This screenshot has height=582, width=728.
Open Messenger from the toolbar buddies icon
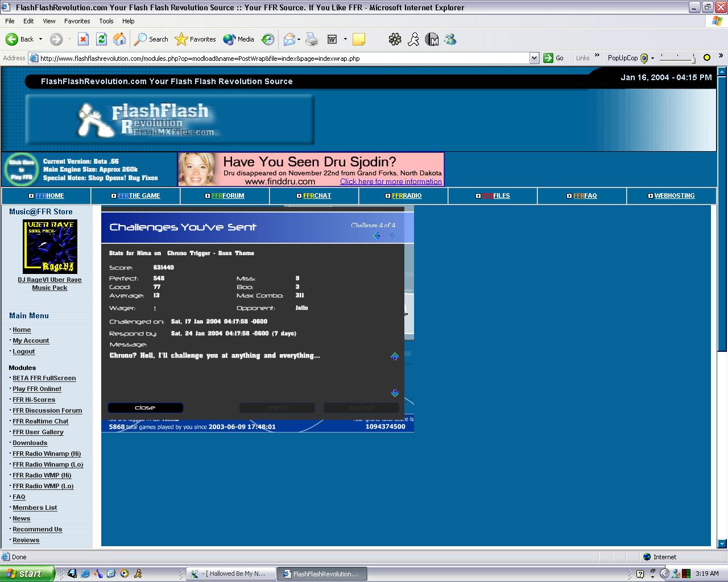point(450,39)
